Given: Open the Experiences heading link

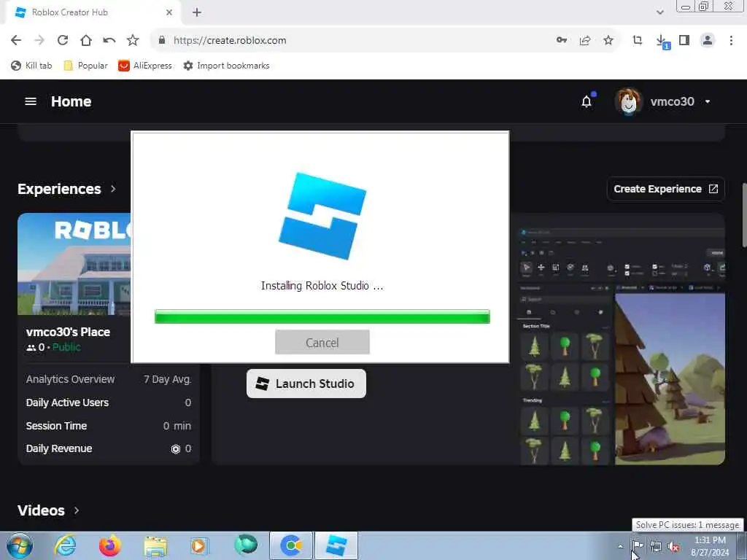Looking at the screenshot, I should point(59,189).
